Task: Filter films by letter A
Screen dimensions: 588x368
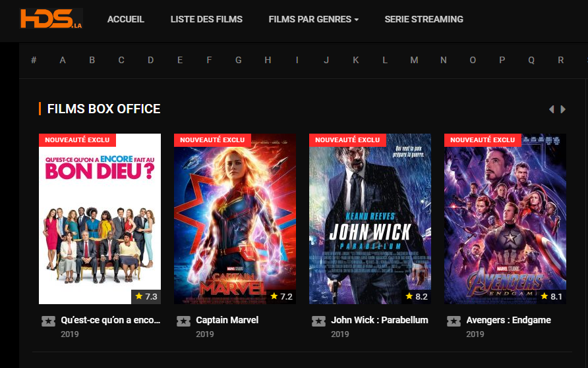Action: [x=63, y=60]
